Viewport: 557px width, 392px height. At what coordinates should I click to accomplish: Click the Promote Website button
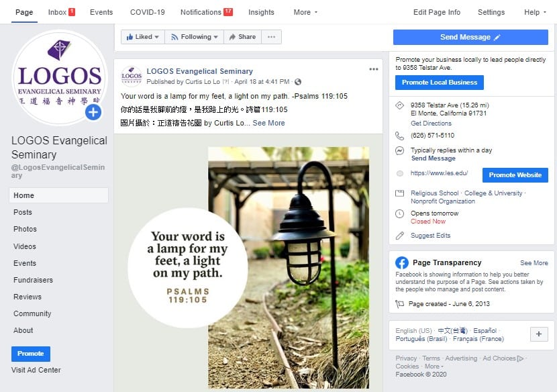515,175
